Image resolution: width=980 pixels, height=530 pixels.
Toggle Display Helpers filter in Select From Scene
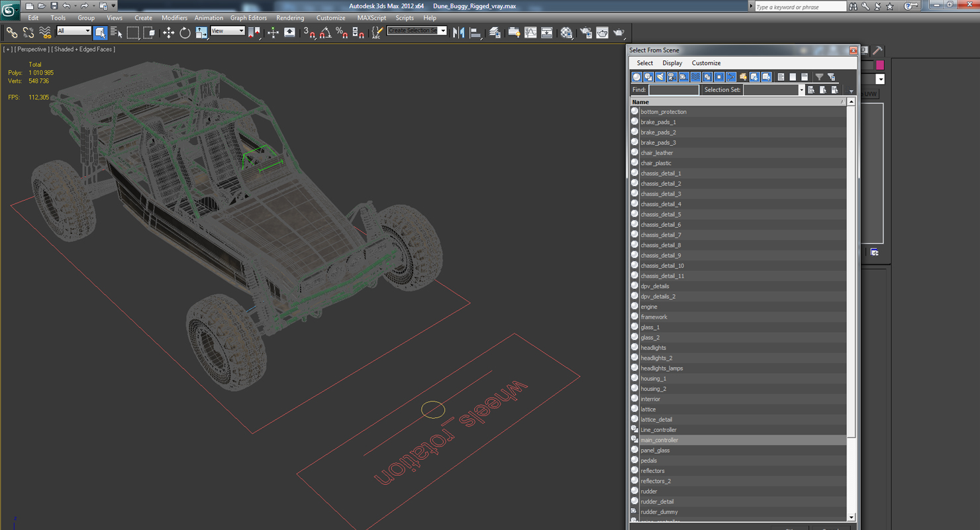pos(684,77)
